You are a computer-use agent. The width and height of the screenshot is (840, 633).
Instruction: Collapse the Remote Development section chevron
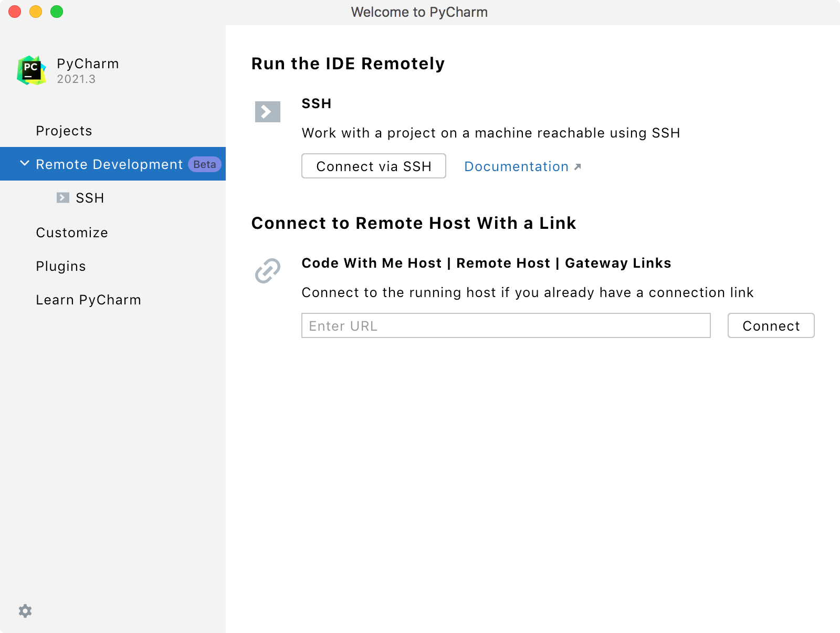24,163
